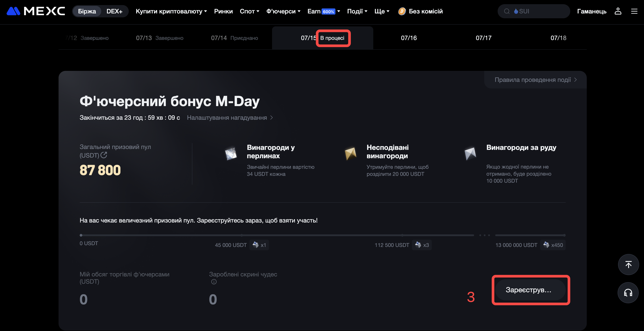
Task: Select the 07/18 date tab
Action: point(558,38)
